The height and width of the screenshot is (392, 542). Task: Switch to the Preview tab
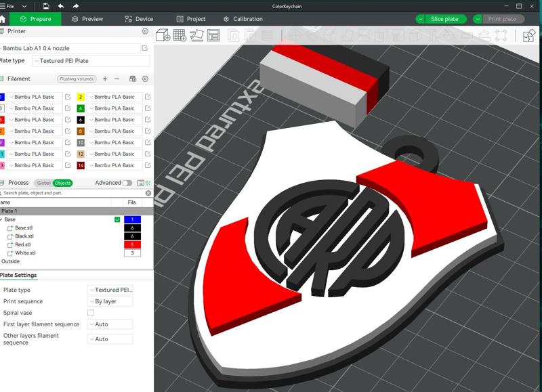87,19
